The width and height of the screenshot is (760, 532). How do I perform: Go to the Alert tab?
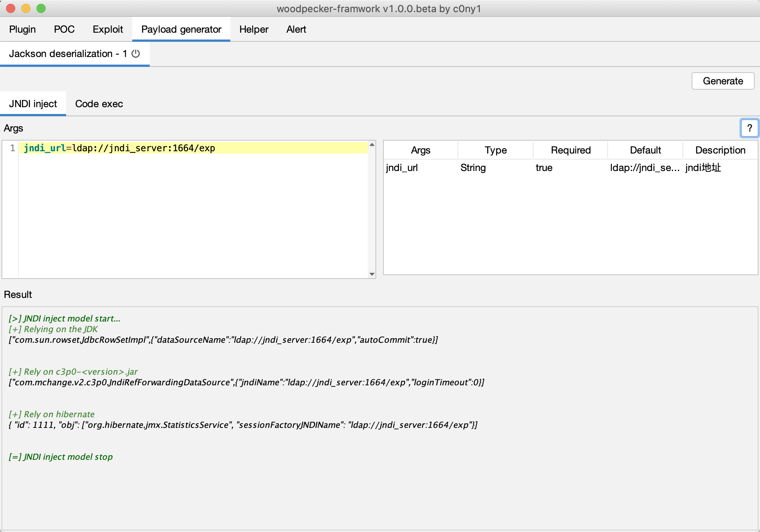pyautogui.click(x=296, y=29)
